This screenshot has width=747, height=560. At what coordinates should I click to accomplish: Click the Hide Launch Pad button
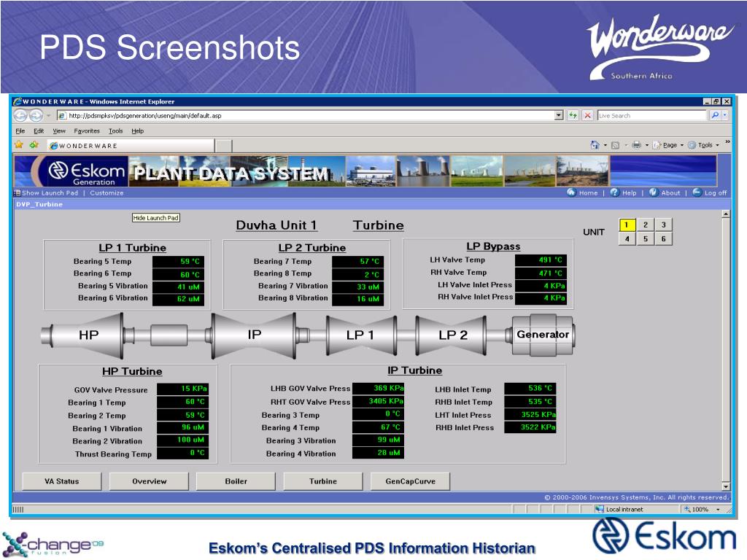(156, 217)
